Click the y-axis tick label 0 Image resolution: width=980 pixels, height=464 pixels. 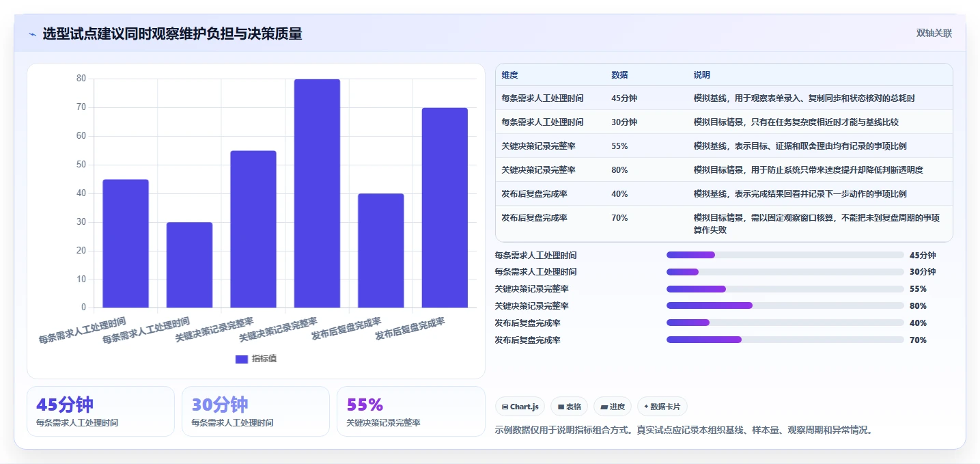[83, 308]
